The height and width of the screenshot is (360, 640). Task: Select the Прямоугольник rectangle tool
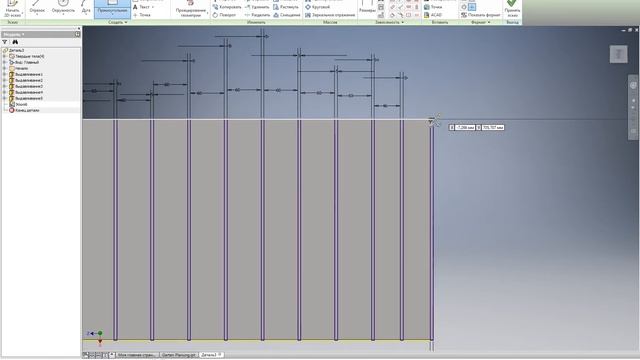112,8
